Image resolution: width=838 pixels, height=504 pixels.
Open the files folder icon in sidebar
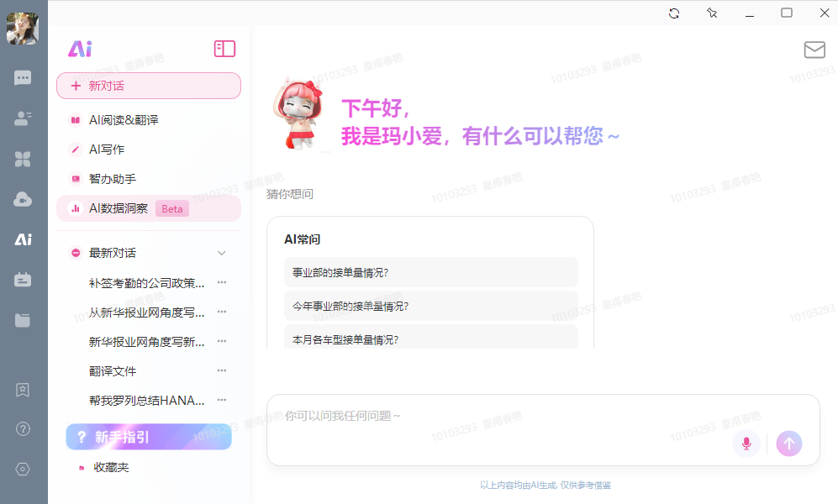click(23, 320)
